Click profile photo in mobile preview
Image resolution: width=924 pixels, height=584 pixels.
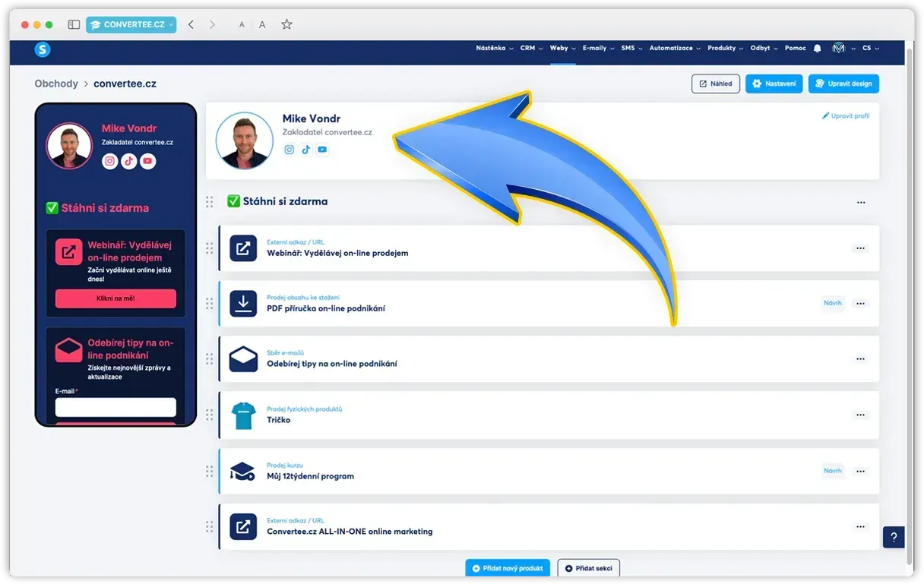click(70, 146)
